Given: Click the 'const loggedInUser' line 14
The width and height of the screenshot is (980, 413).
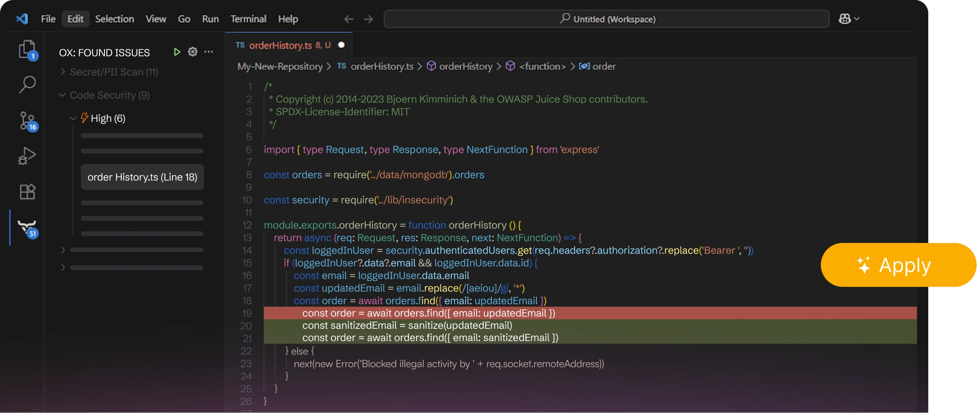Looking at the screenshot, I should (x=518, y=250).
